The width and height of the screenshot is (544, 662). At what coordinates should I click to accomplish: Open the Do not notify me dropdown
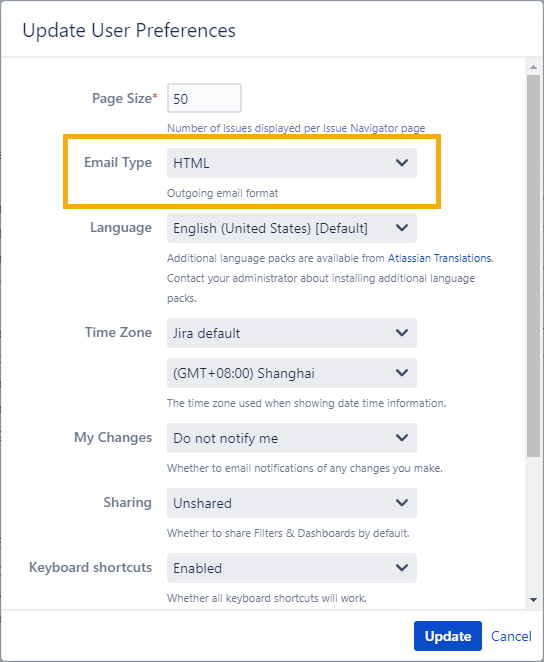[x=292, y=438]
